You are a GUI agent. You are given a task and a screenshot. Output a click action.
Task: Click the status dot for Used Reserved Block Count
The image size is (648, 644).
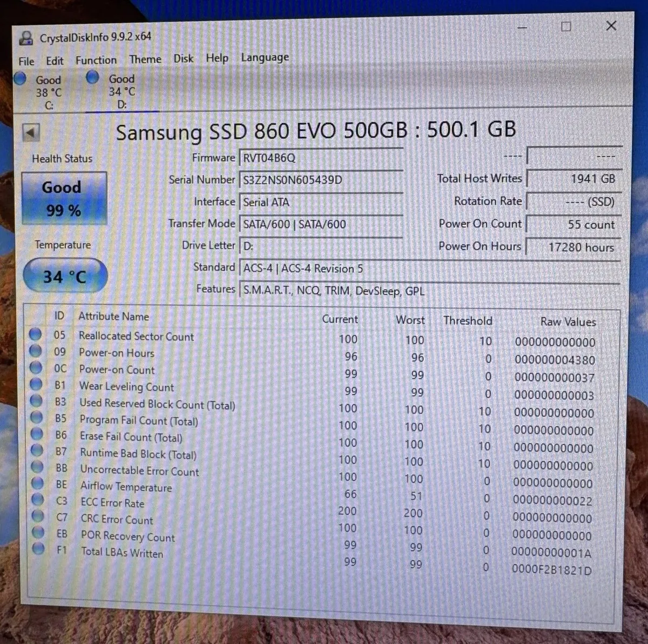tap(37, 401)
